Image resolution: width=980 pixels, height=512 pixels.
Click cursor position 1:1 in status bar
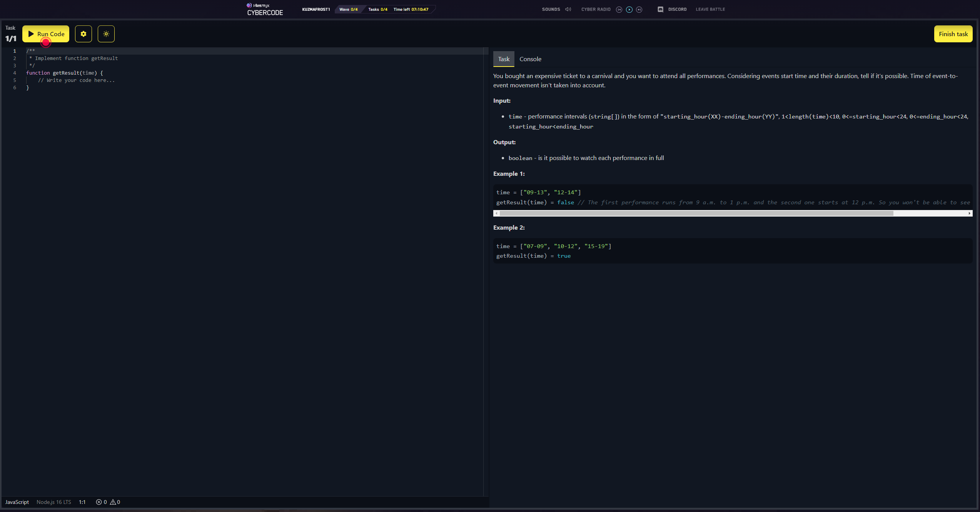[82, 502]
